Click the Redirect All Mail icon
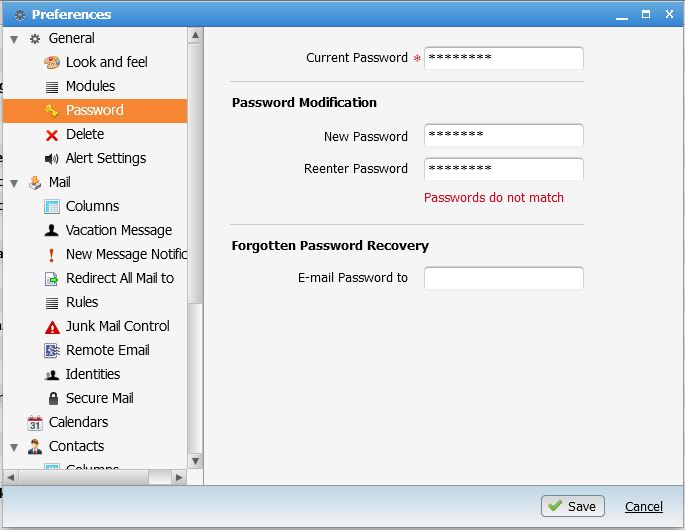 click(52, 278)
